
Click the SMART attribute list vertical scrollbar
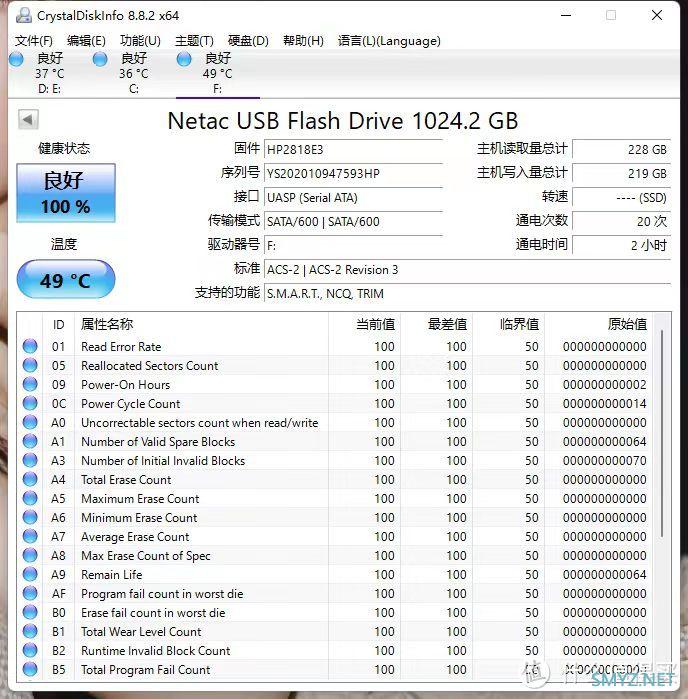point(662,433)
